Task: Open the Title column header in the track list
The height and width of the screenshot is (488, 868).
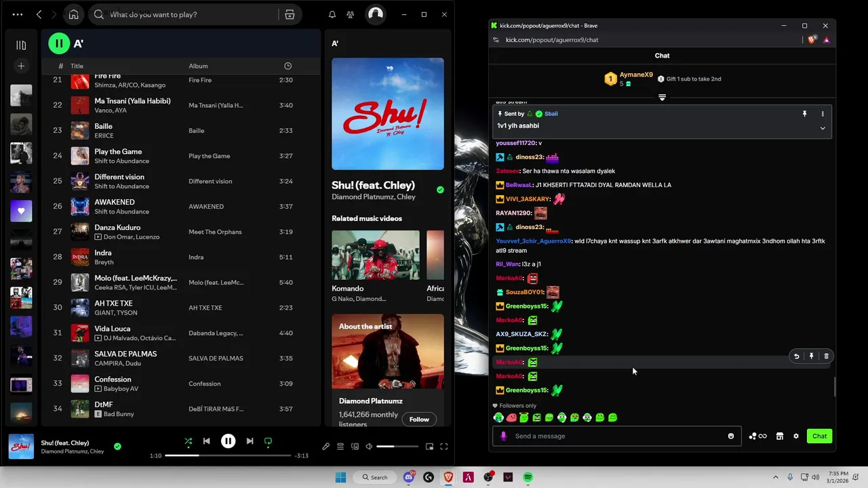Action: (x=77, y=66)
